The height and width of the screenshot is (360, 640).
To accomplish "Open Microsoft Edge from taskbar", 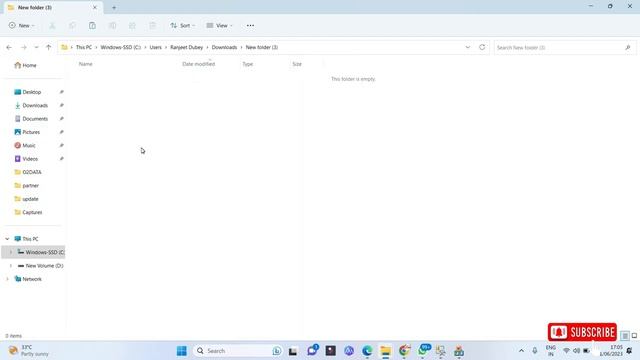I will [367, 351].
